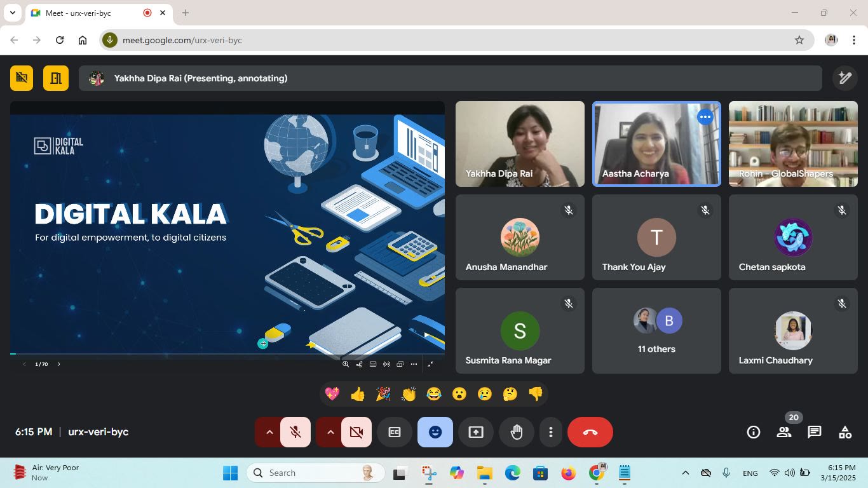
Task: Go to previous slide arrow
Action: pyautogui.click(x=24, y=364)
